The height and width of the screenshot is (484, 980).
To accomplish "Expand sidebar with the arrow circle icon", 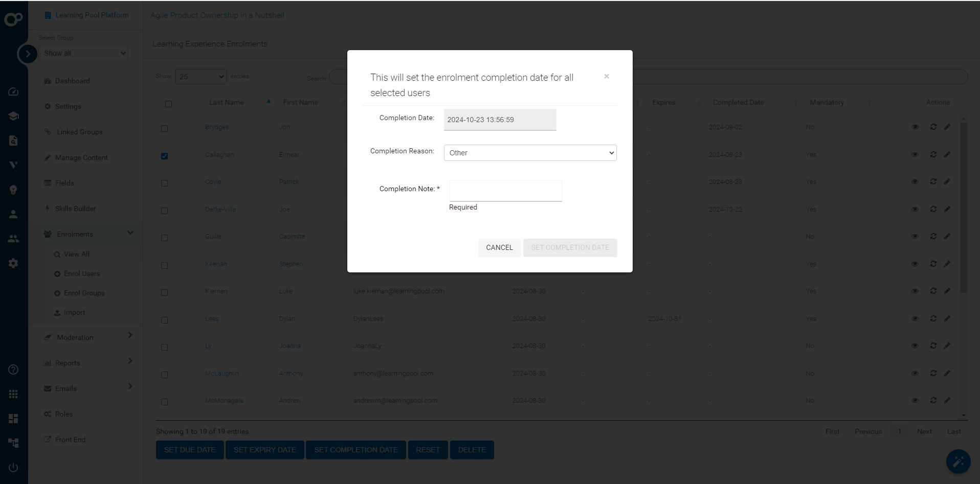I will click(x=28, y=54).
